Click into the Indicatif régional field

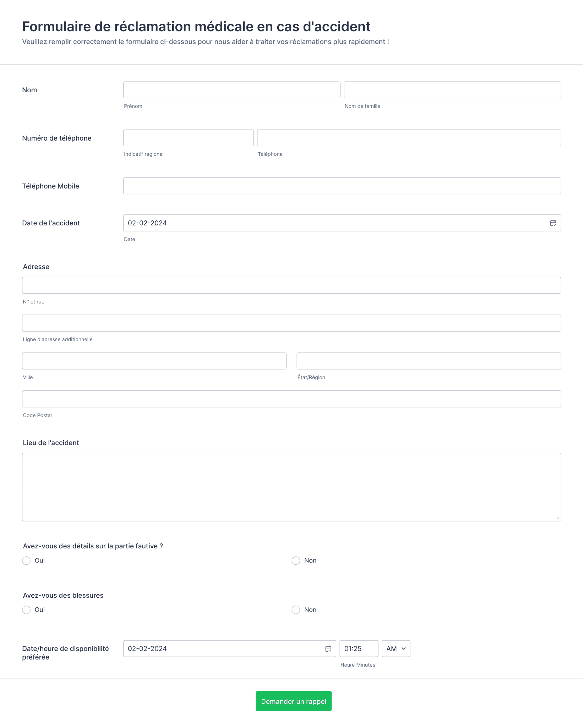(188, 138)
